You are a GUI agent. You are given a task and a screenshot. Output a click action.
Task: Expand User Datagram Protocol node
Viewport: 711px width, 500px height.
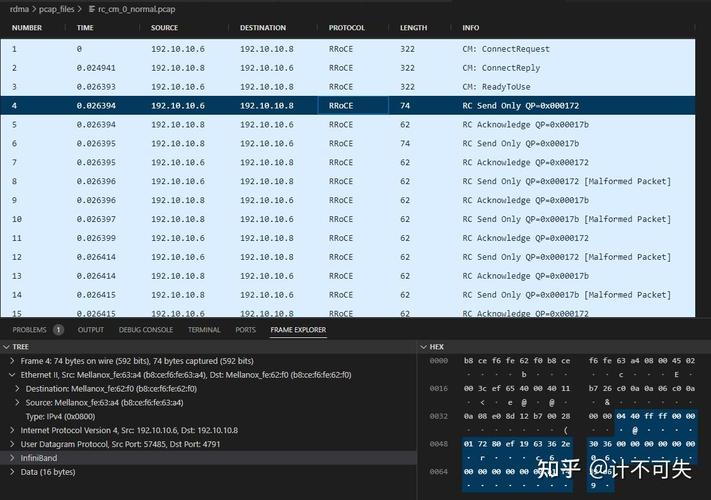point(12,444)
